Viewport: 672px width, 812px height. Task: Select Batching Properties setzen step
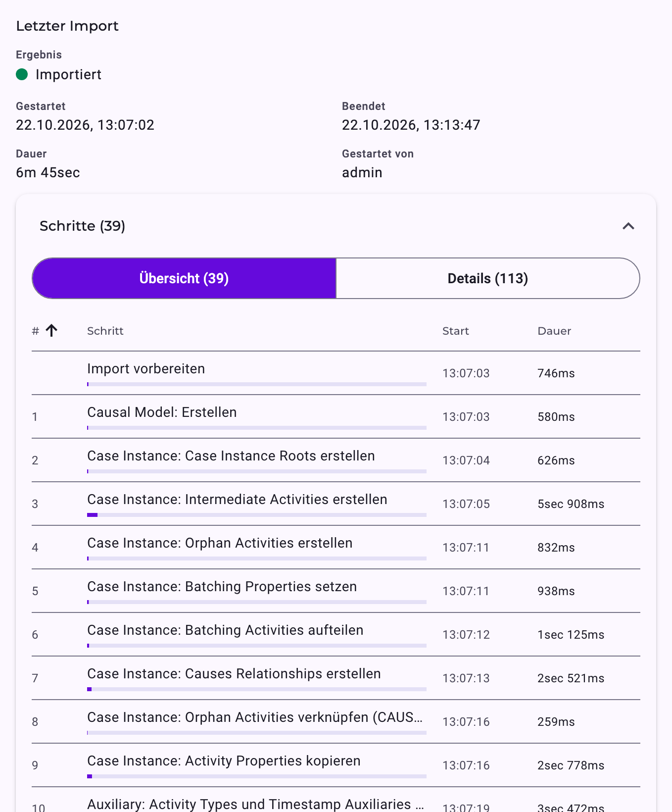point(336,591)
